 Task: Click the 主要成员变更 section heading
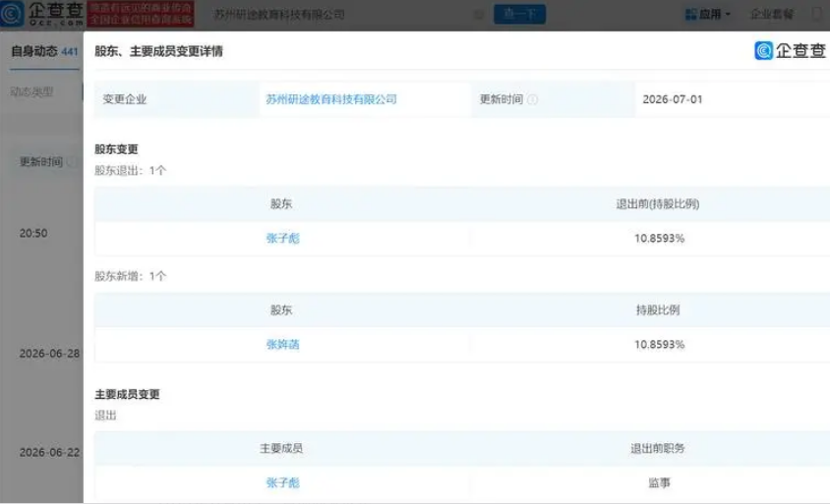click(x=127, y=394)
